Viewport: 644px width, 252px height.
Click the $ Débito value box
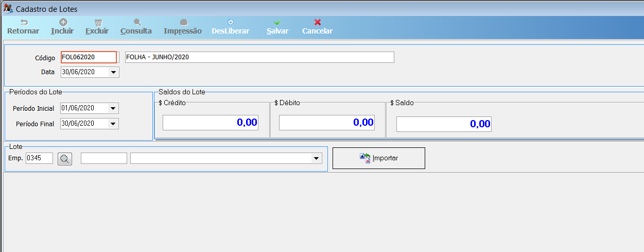pos(327,123)
